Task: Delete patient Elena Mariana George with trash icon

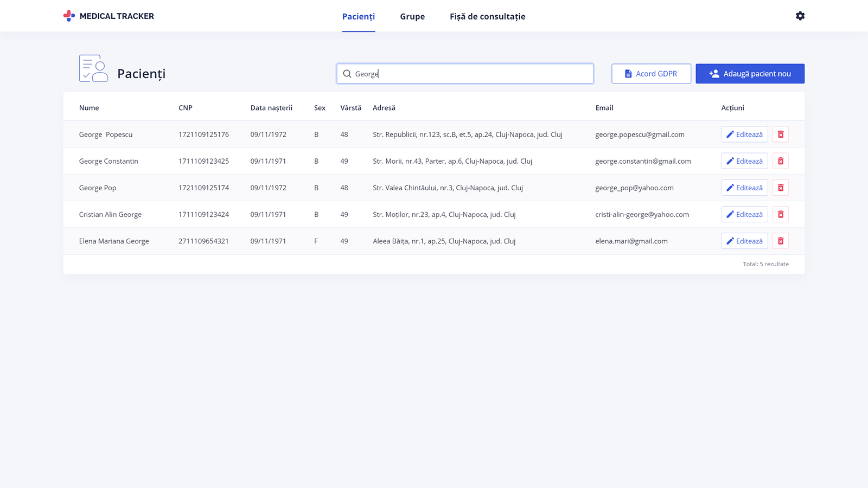Action: click(x=781, y=241)
